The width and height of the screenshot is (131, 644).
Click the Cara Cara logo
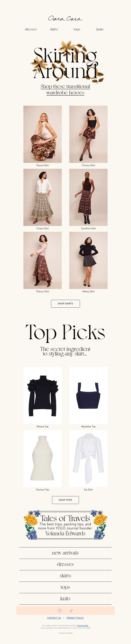click(x=65, y=18)
